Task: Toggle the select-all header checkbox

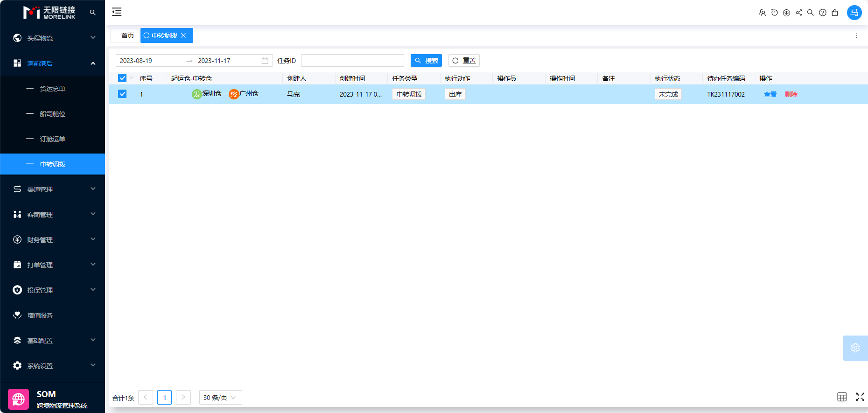Action: 122,78
